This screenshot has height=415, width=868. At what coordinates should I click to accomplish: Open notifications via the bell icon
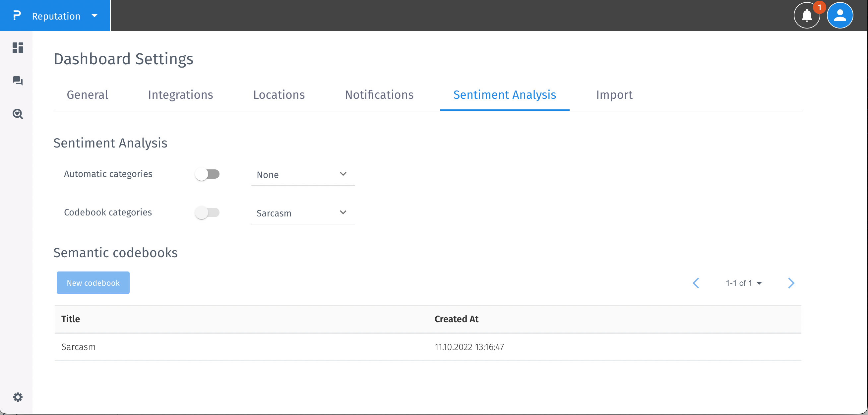coord(807,16)
